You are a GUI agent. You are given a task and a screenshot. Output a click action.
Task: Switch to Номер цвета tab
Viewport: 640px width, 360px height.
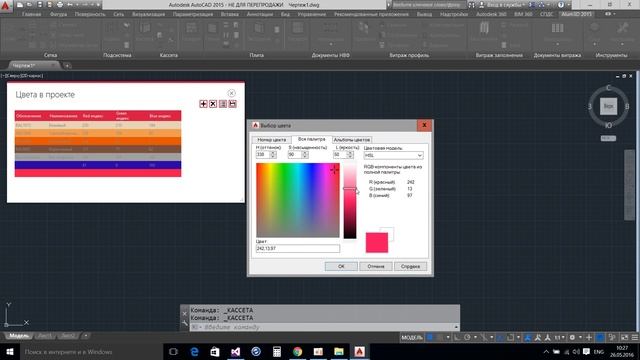tap(271, 140)
